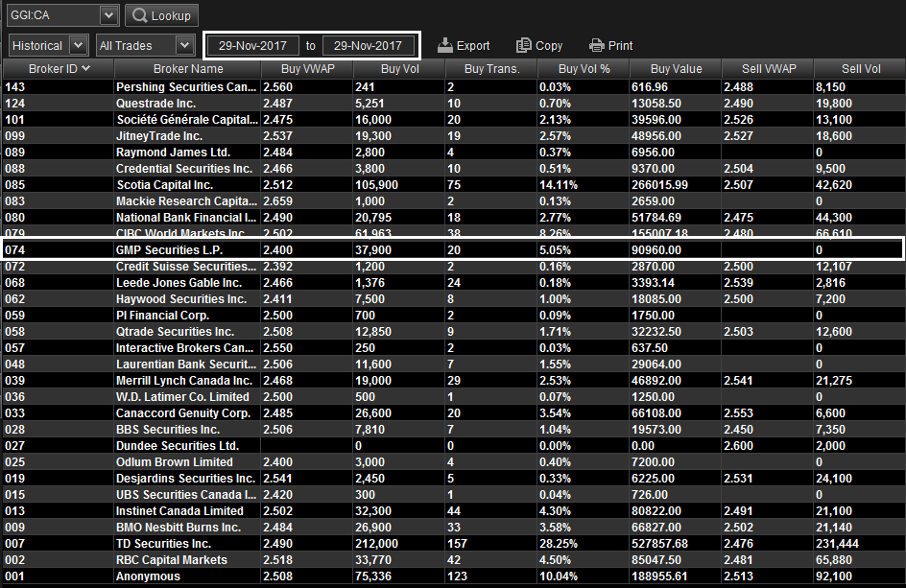The width and height of the screenshot is (906, 588).
Task: Click Haywood Securities Inc. broker name
Action: pyautogui.click(x=181, y=299)
